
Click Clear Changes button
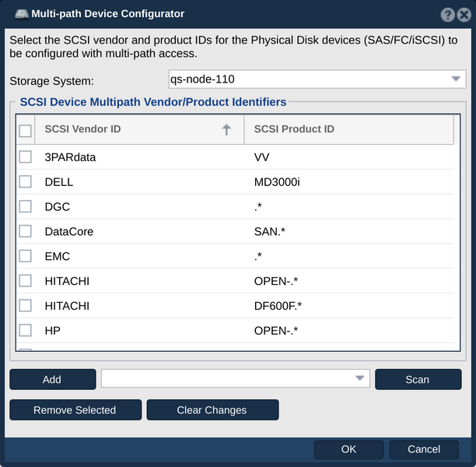tap(212, 410)
